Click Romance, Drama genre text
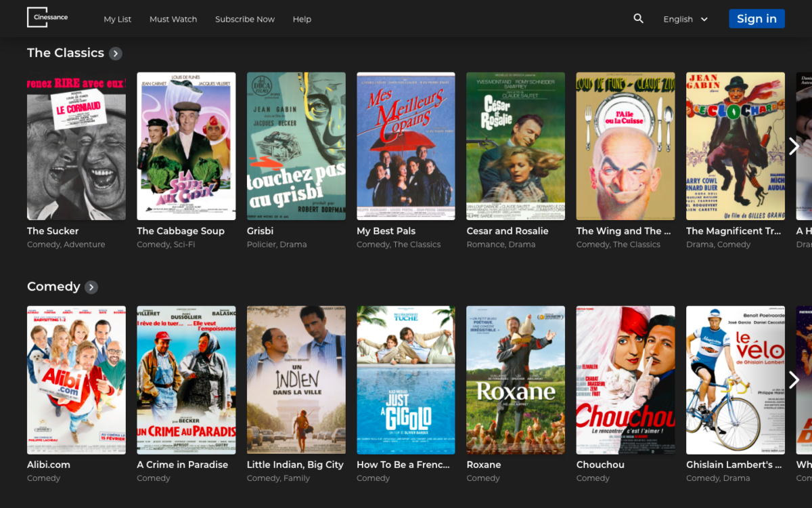 [x=501, y=245]
